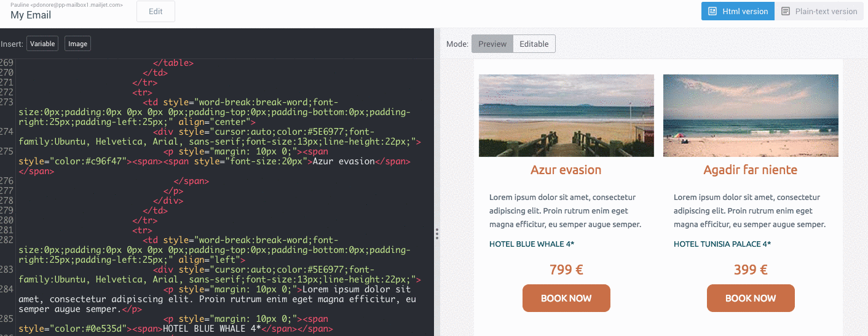
Task: Click HOTEL BLUE WHALE 4* in the code
Action: (x=212, y=329)
